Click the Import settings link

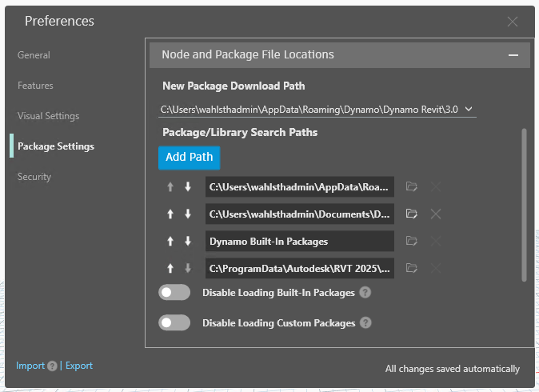30,366
